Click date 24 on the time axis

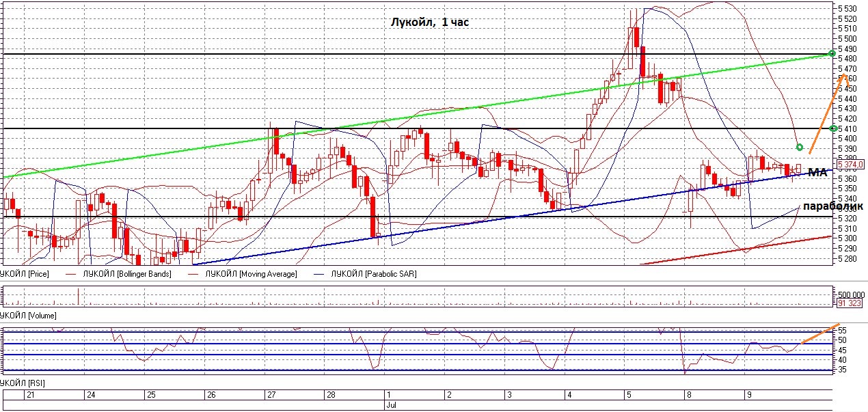[x=90, y=395]
